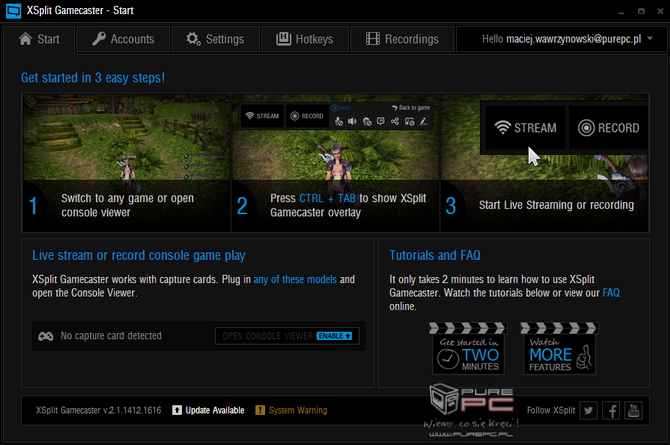Open the Settings tab
The height and width of the screenshot is (445, 670).
(215, 39)
